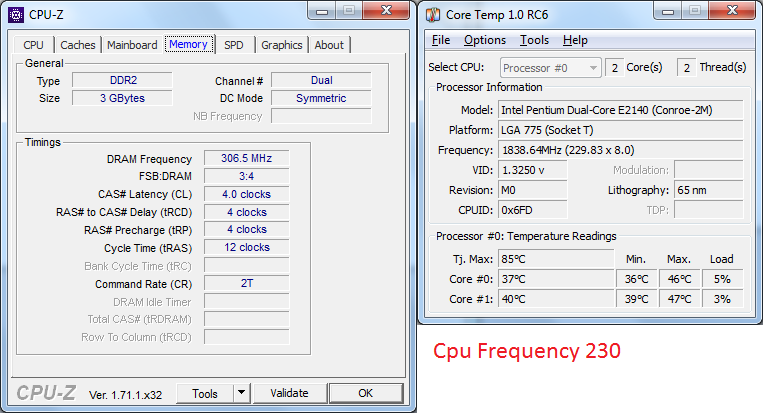Open the Caches tab

click(x=78, y=45)
